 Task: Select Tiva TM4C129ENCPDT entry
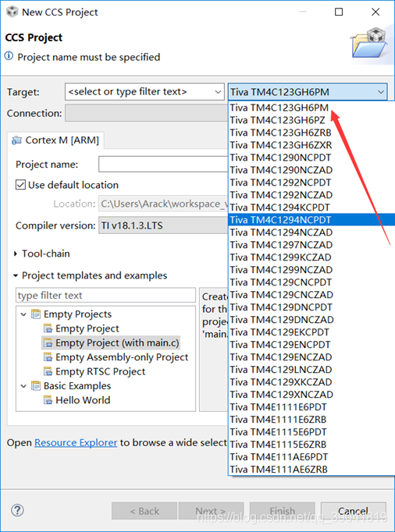[x=311, y=345]
